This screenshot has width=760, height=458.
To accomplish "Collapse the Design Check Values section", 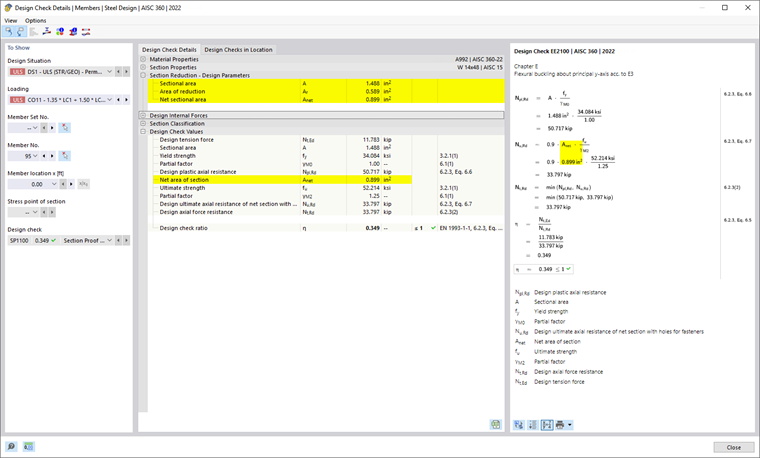I will pyautogui.click(x=143, y=131).
